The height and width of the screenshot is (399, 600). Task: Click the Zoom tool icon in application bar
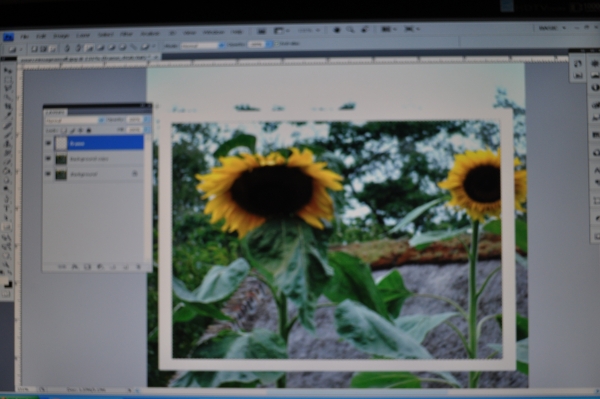click(350, 29)
